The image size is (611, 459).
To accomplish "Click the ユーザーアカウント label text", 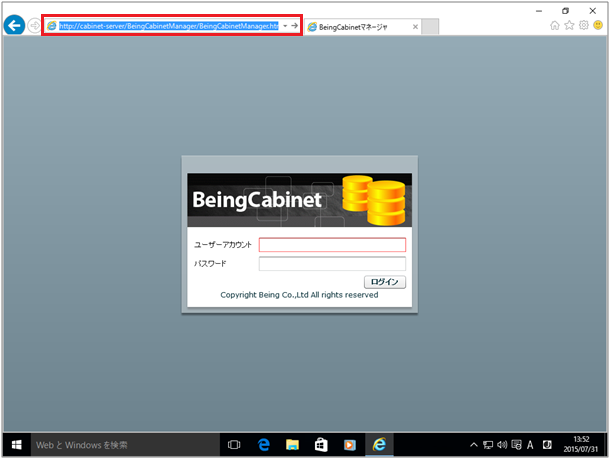I will 223,245.
